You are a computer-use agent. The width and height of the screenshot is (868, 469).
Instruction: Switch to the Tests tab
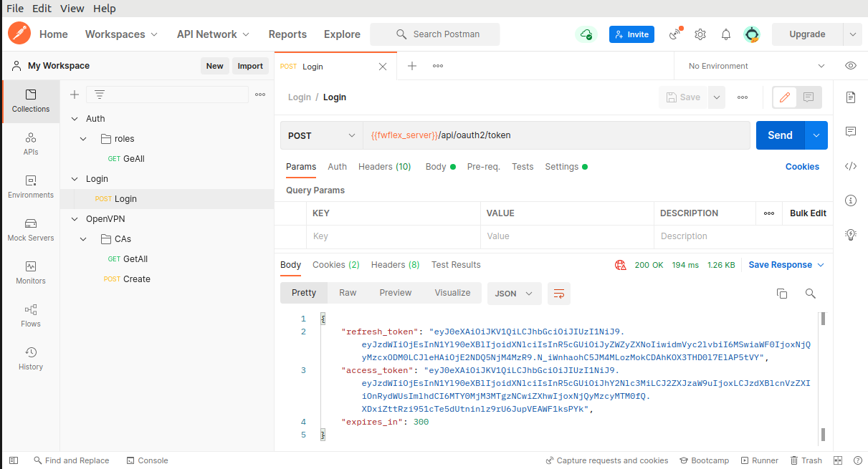coord(523,167)
